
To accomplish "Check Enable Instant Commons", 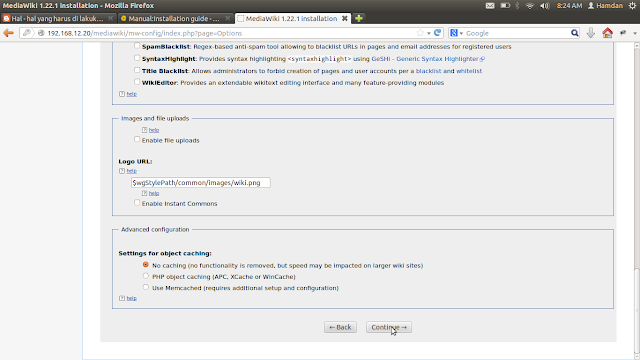I will [137, 203].
